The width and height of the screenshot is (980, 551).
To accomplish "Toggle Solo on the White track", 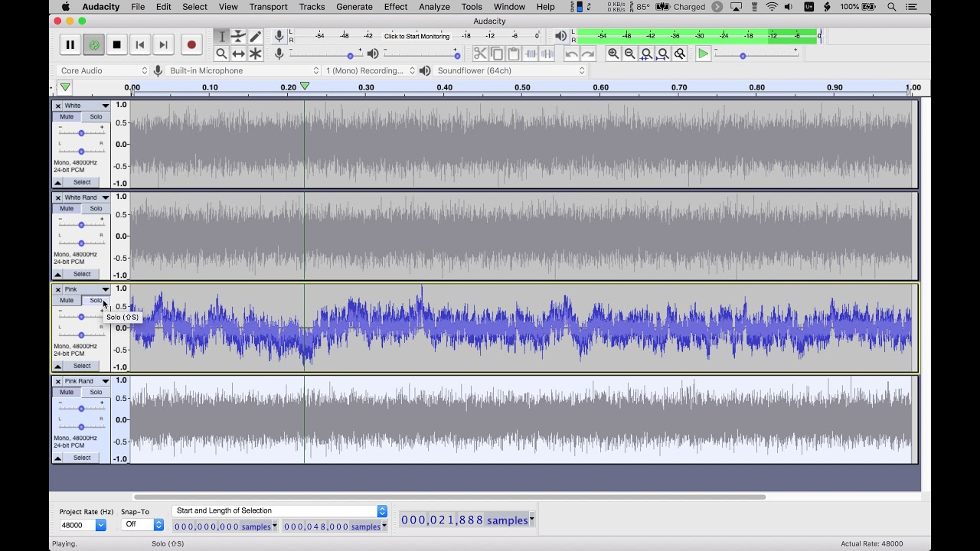I will (x=96, y=117).
